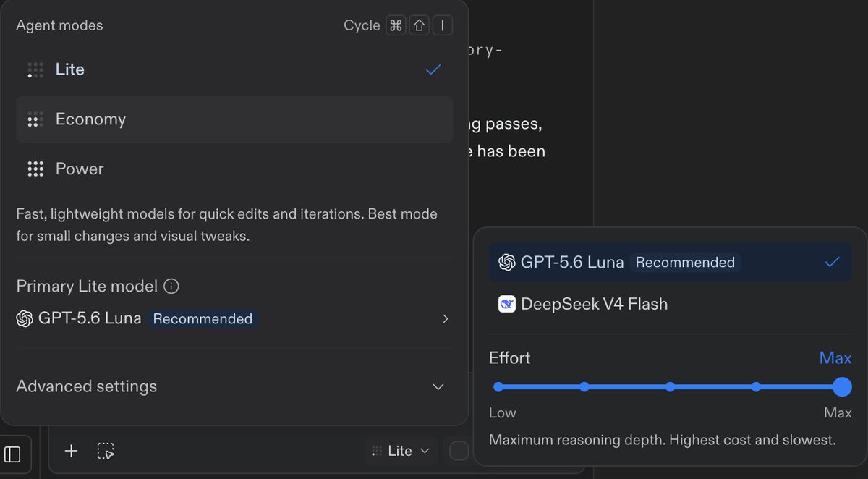Activate the element selection cursor icon
868x479 pixels.
click(106, 451)
